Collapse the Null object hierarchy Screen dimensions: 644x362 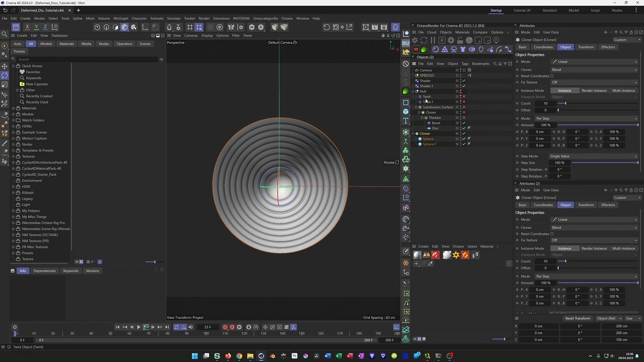413,91
